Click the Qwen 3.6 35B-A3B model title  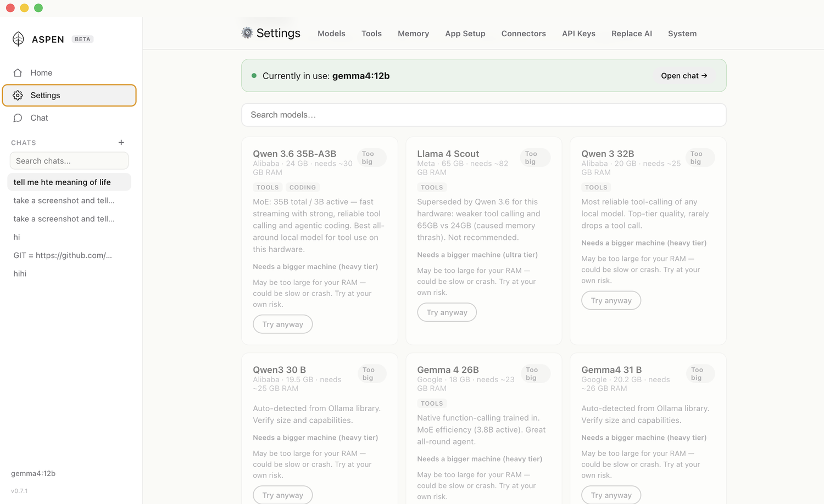click(294, 154)
